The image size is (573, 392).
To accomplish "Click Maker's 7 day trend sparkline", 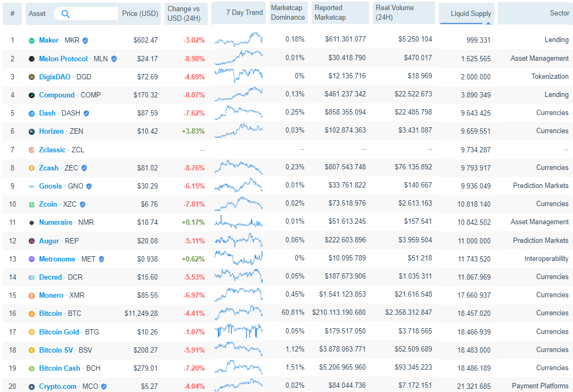I will click(239, 39).
